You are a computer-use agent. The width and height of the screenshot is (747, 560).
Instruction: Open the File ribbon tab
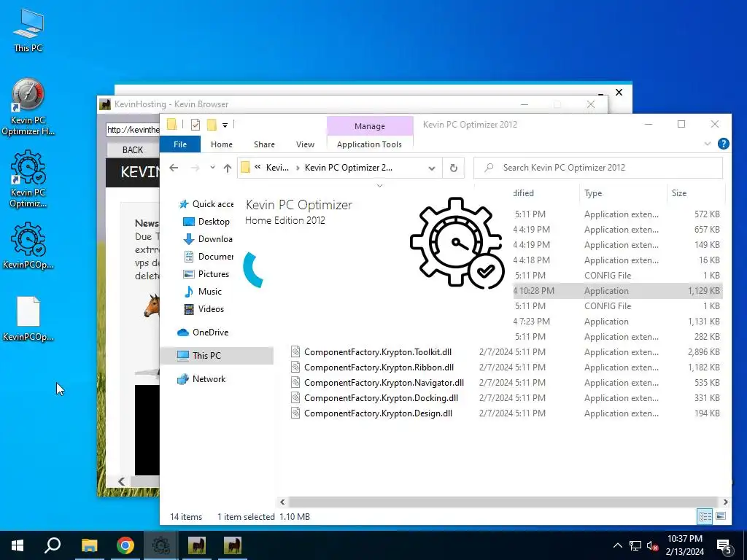(180, 144)
